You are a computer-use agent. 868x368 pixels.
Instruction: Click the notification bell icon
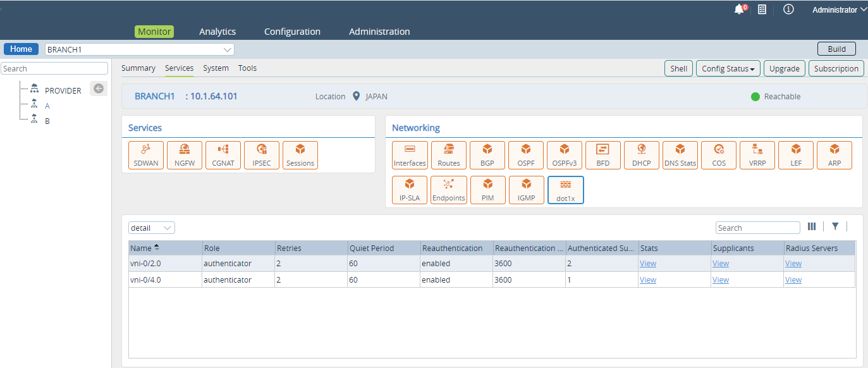pyautogui.click(x=739, y=9)
